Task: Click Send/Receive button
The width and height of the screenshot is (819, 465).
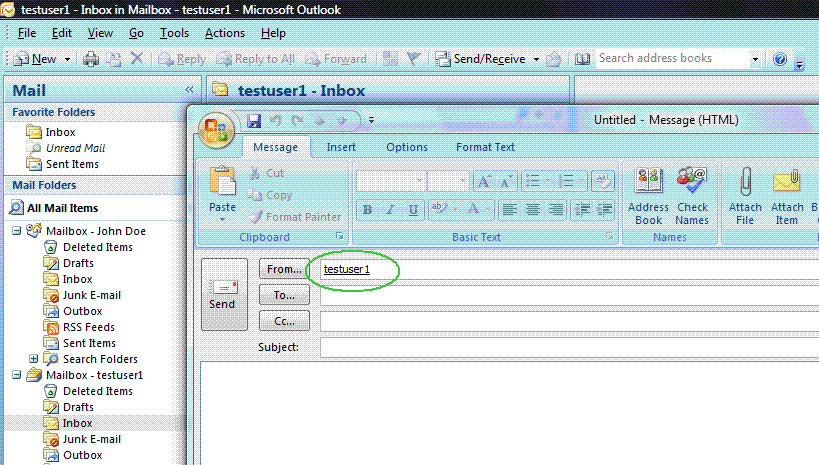Action: pos(481,59)
